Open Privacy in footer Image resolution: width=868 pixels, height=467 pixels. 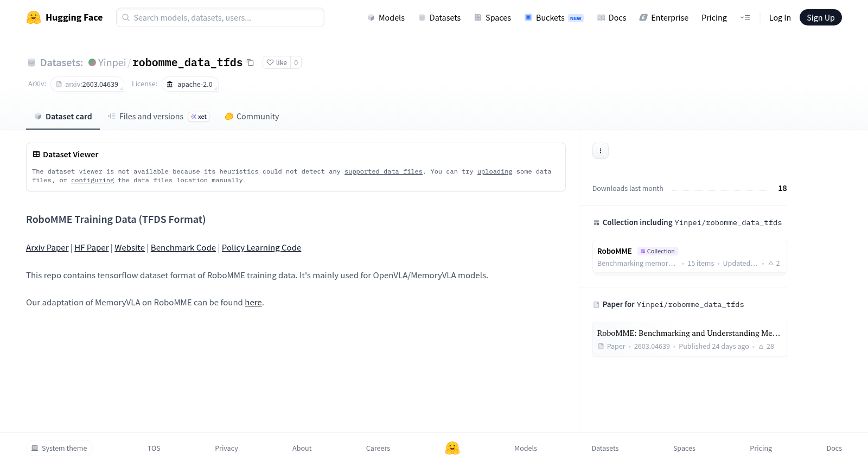[x=226, y=448]
